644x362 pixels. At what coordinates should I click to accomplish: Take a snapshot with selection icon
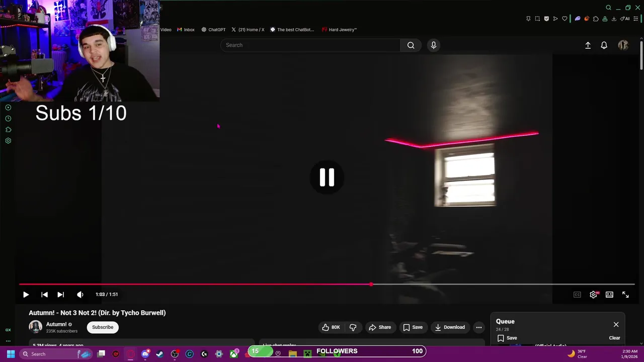point(537,19)
